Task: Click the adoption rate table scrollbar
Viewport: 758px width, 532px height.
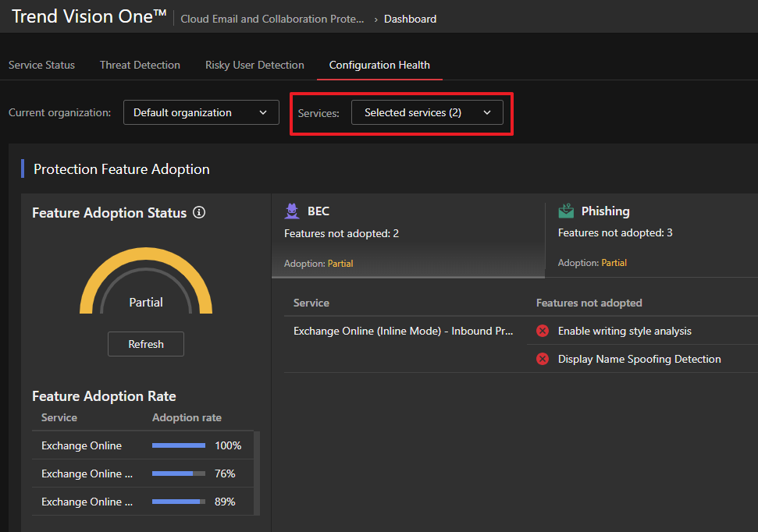Action: point(257,472)
